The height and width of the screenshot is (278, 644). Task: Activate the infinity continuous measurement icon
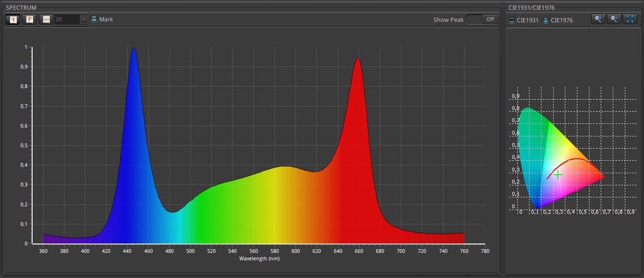tap(46, 20)
